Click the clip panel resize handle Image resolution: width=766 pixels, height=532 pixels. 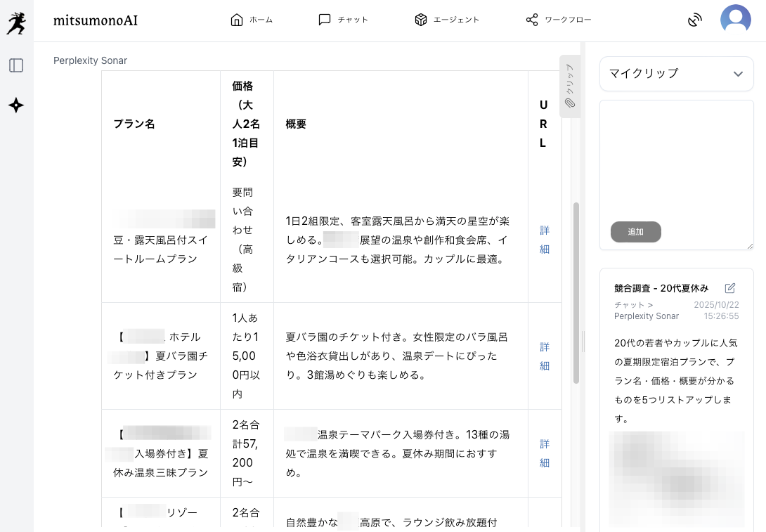[x=583, y=342]
